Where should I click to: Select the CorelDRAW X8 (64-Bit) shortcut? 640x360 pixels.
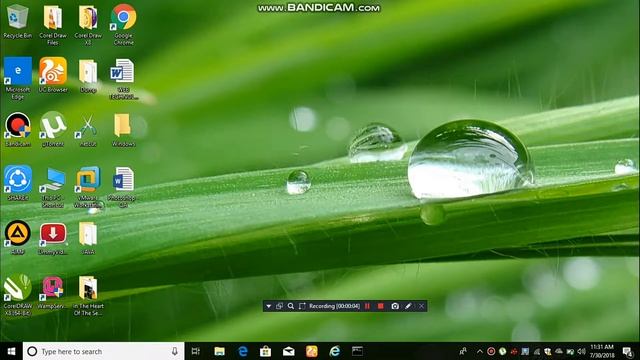coord(18,296)
